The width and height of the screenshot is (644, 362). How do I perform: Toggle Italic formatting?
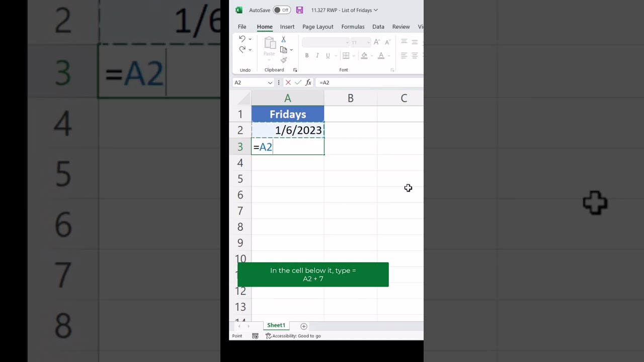point(317,55)
